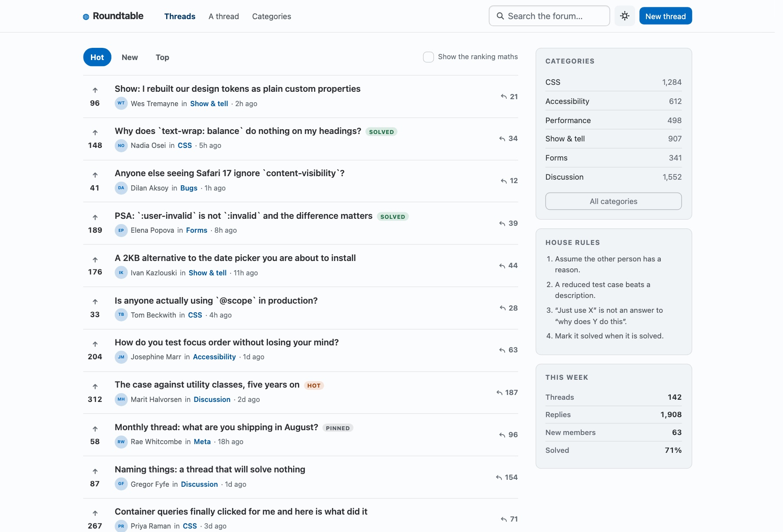Open the Show & tell link under Wes Tremayne

(209, 104)
